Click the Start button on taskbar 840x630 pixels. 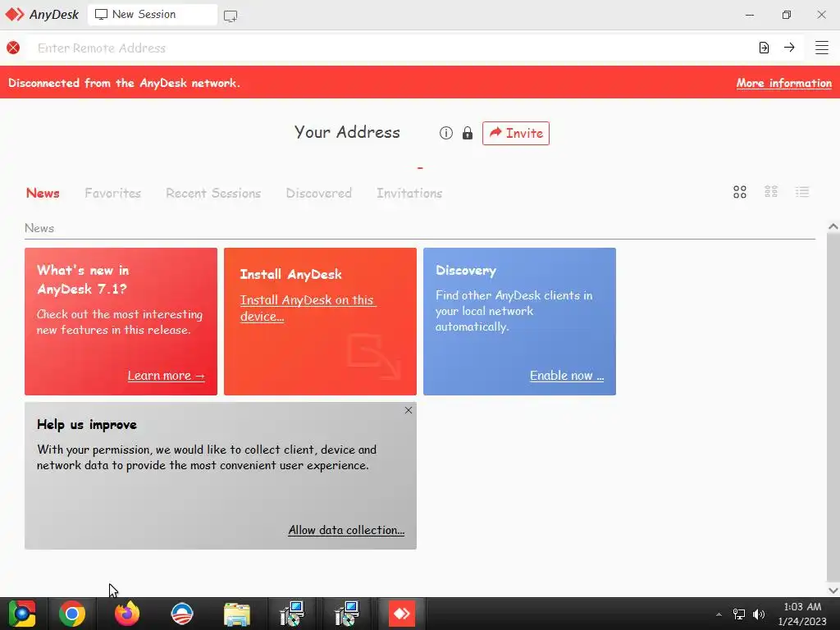click(x=22, y=614)
